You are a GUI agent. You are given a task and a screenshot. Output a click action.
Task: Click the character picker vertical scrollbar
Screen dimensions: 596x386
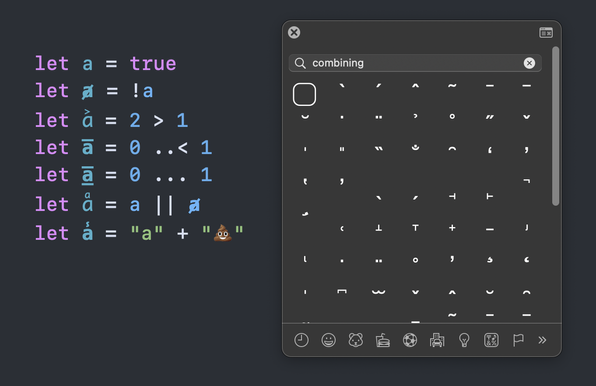click(555, 126)
